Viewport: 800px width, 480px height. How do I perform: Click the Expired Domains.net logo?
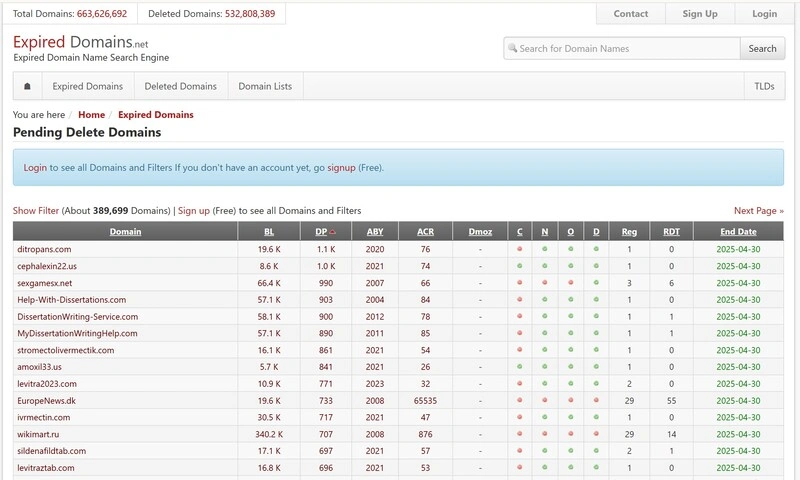click(x=81, y=42)
